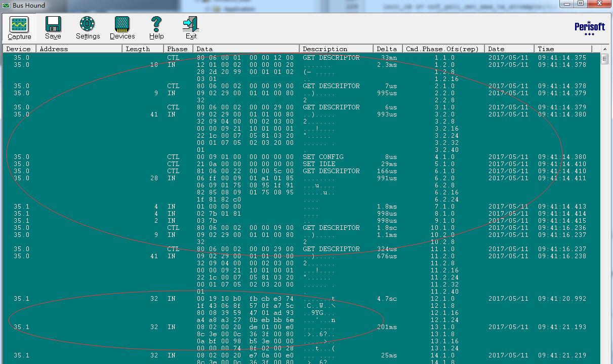Open the Settings page
Viewport: 613px width, 364px height.
pos(88,28)
